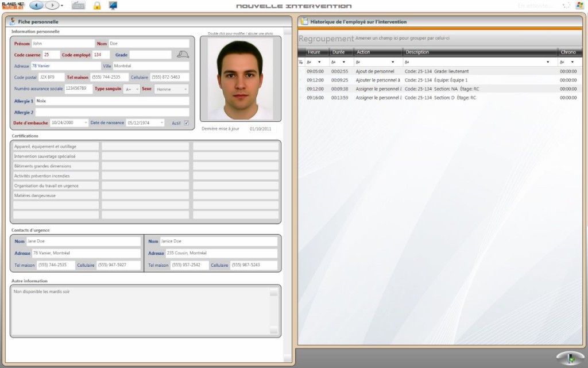The image size is (588, 368).
Task: Click the exit icon at bottom right
Action: 570,358
